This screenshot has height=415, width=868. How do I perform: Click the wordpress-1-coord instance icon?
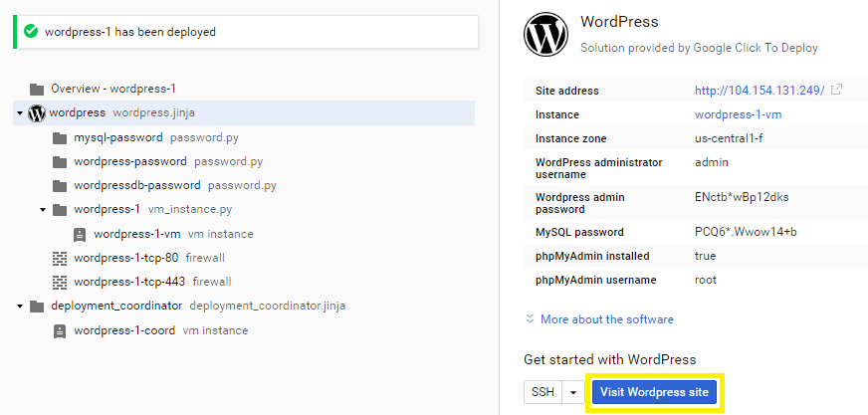60,330
